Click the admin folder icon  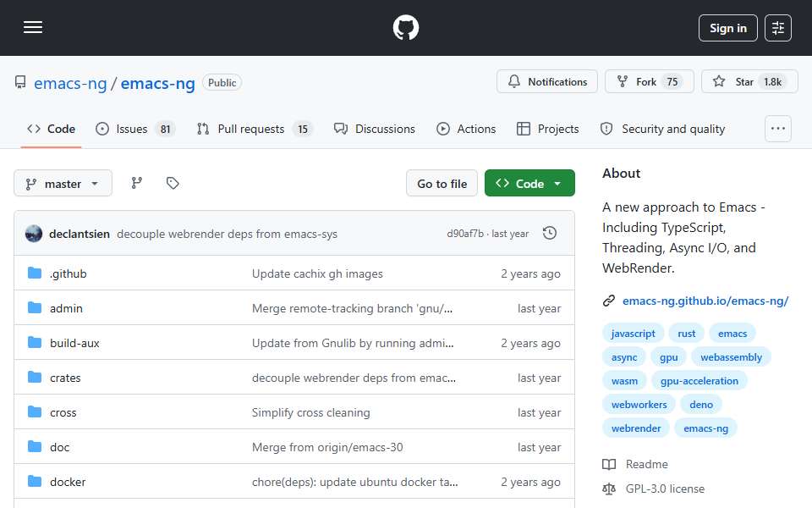tap(35, 308)
